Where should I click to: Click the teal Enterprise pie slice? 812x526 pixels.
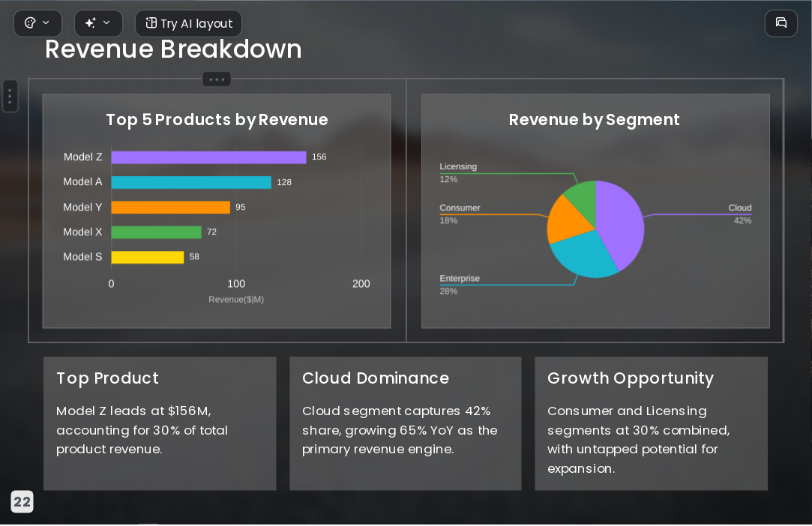tap(585, 254)
